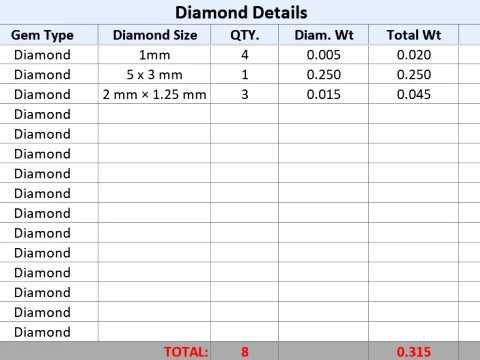Select Diam. Wt cell showing 0.250

click(x=324, y=74)
